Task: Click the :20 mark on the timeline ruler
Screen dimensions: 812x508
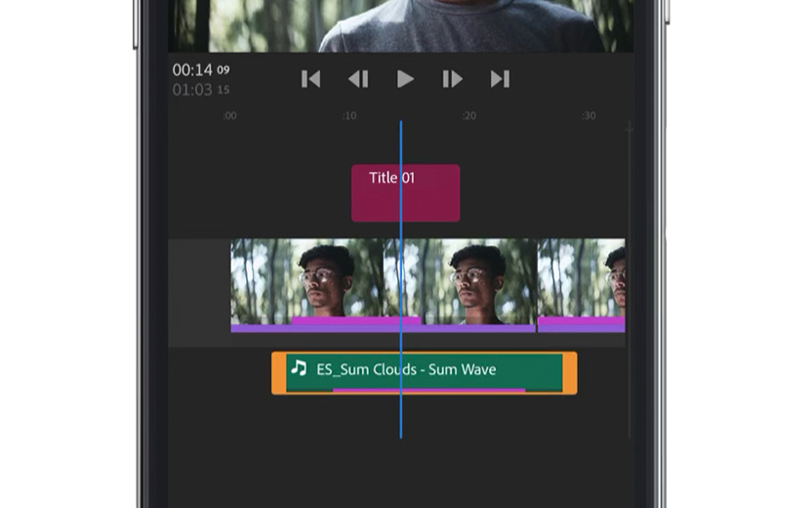Action: pos(468,116)
